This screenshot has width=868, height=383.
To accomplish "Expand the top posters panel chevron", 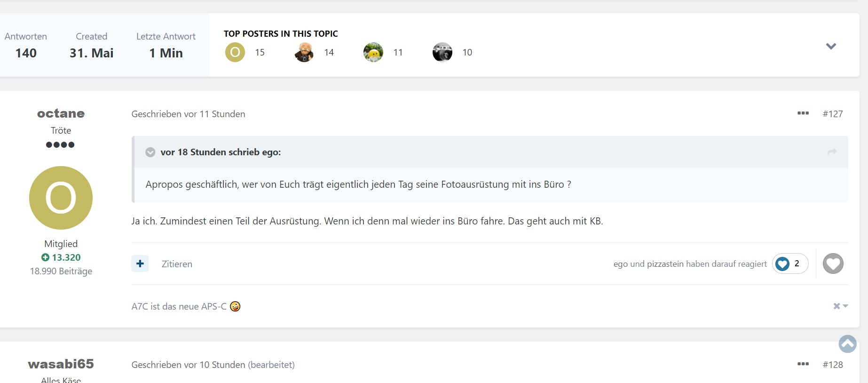I will (x=831, y=46).
